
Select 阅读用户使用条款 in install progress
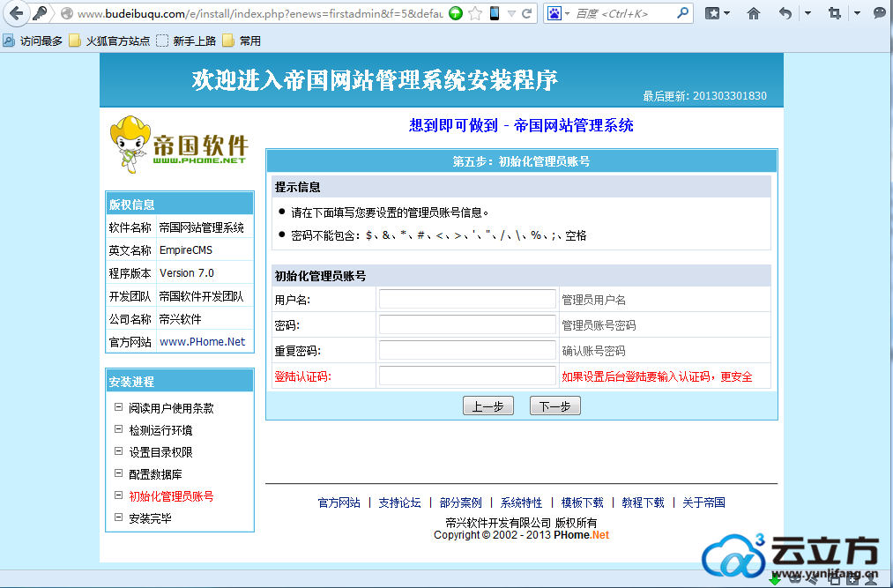point(171,408)
